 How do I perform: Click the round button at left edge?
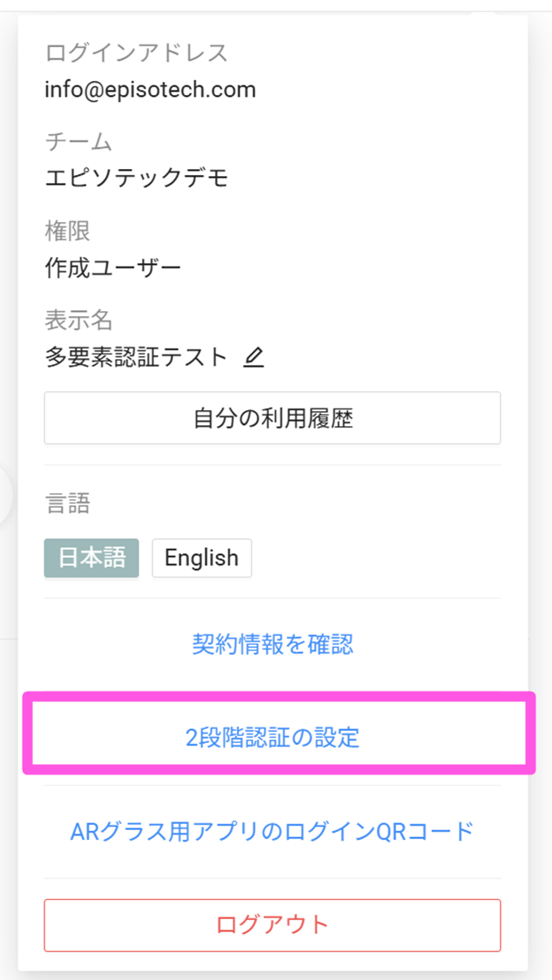coord(4,497)
